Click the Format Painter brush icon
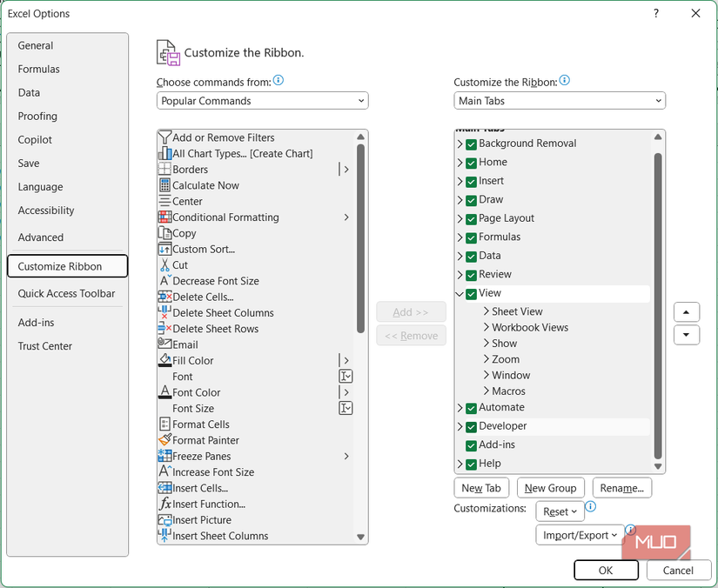 pyautogui.click(x=164, y=440)
